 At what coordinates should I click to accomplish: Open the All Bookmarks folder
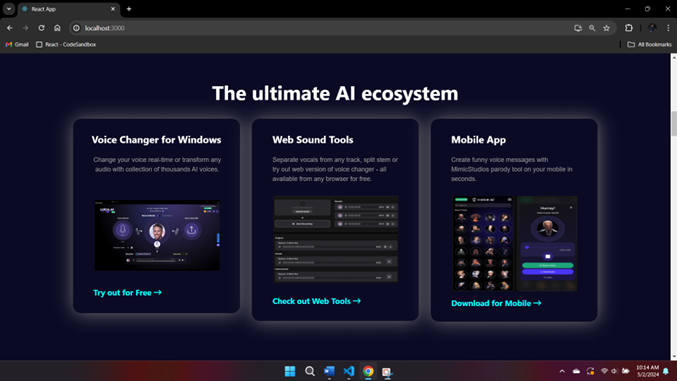coord(649,44)
